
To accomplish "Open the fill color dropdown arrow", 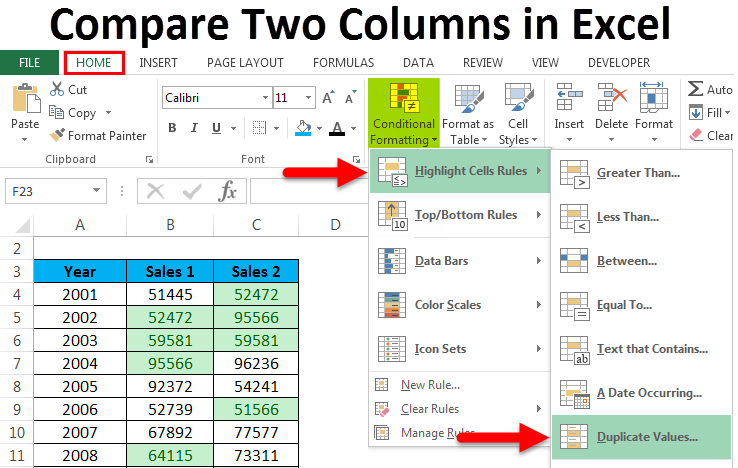I will pyautogui.click(x=319, y=128).
